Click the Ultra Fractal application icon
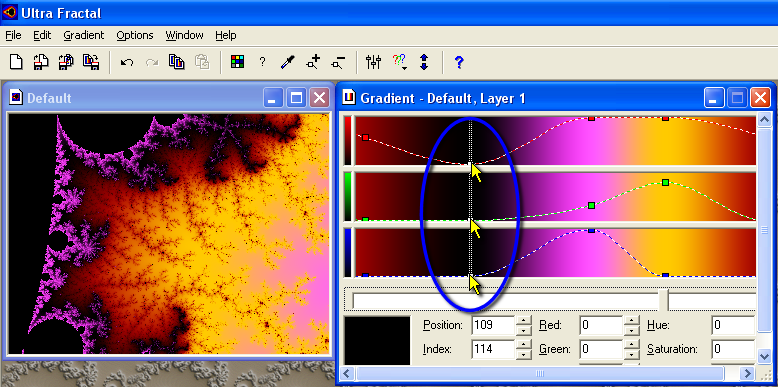This screenshot has width=778, height=387. coord(10,12)
